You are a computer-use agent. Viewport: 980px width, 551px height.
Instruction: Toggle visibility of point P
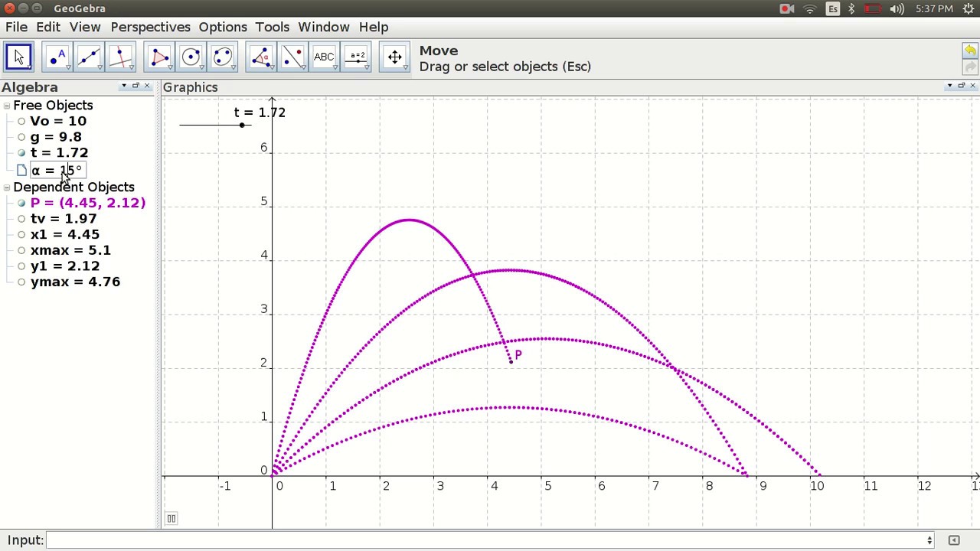pos(21,203)
